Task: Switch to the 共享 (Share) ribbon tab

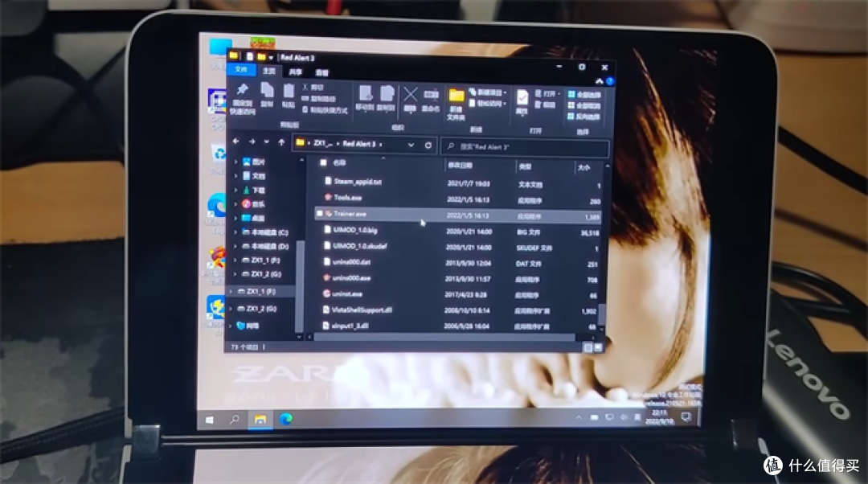Action: point(296,72)
